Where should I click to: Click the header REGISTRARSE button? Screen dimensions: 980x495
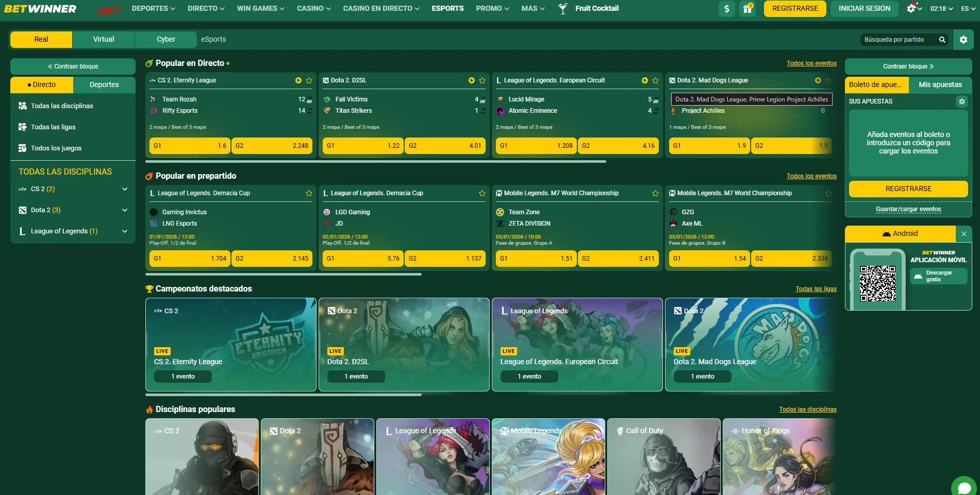[795, 9]
